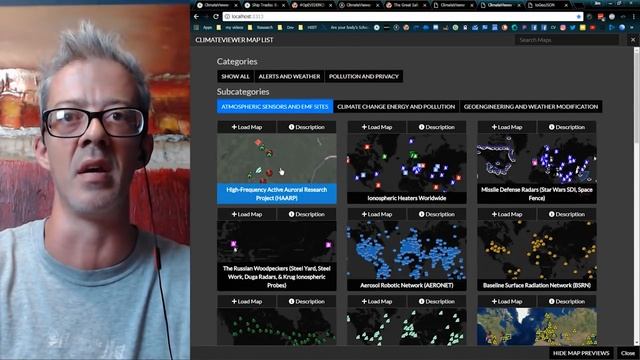Screen dimensions: 640x360
Task: Open the HIST bookmark folder
Action: point(309,27)
